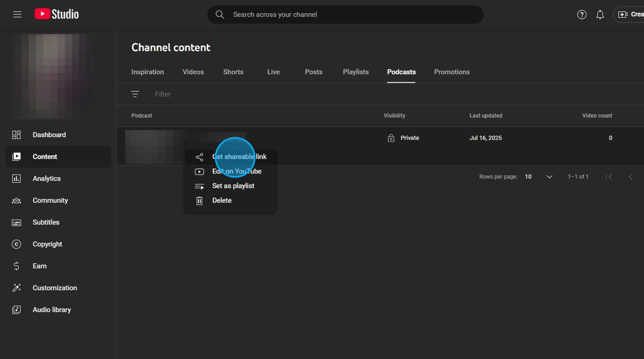Click the Community people icon

17,200
